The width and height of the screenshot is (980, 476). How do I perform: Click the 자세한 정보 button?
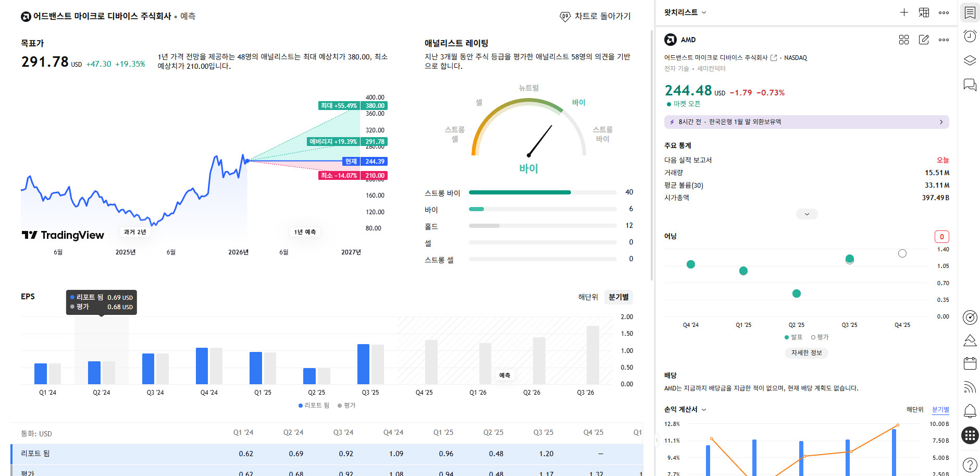coord(807,353)
